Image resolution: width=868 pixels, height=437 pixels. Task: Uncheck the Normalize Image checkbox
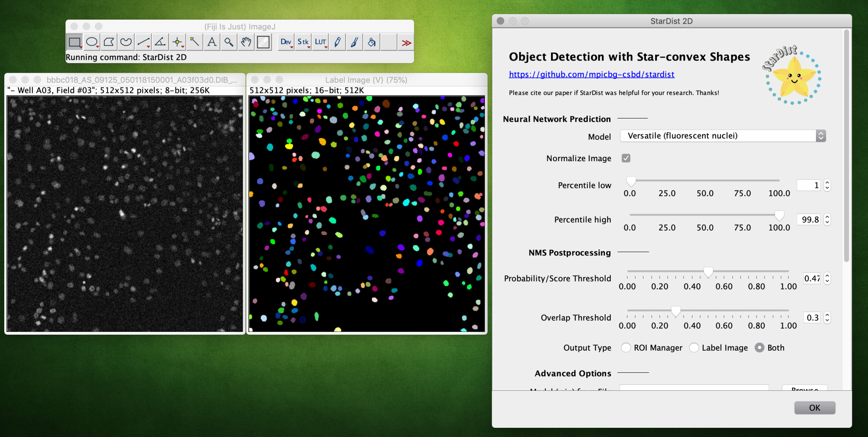coord(626,158)
